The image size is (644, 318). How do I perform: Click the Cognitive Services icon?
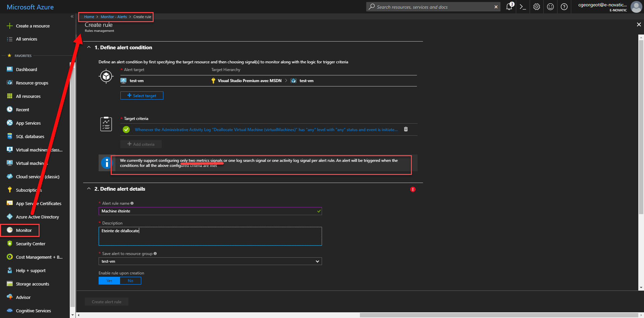tap(10, 311)
